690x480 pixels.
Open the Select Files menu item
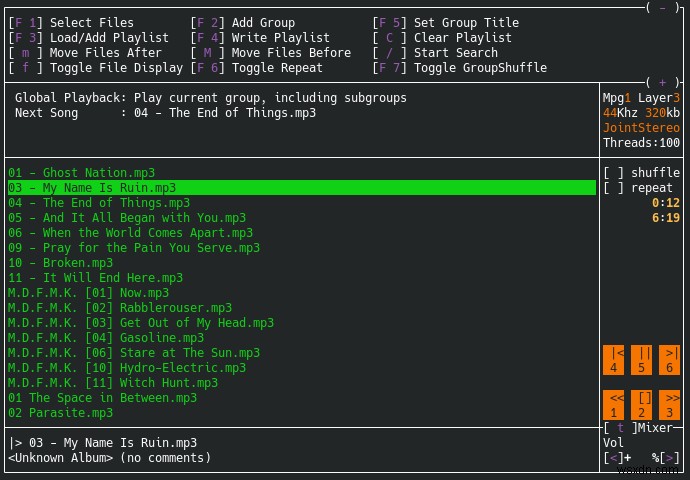pos(91,23)
